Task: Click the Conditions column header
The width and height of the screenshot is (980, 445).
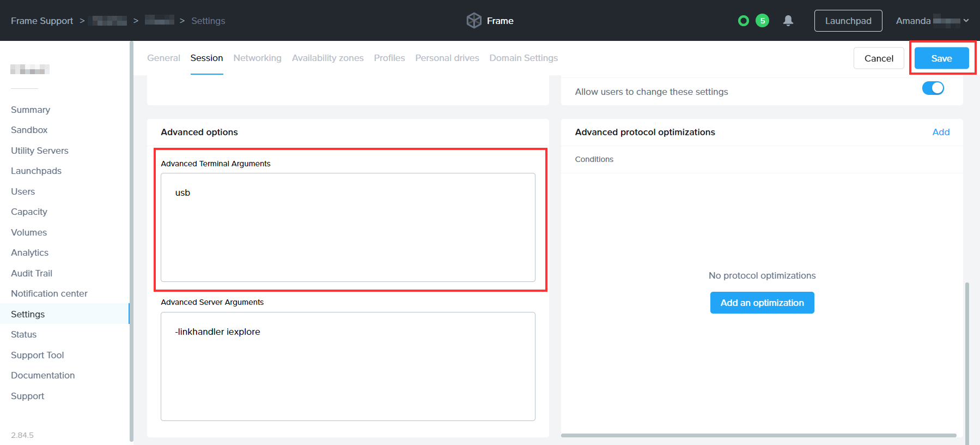Action: (594, 159)
